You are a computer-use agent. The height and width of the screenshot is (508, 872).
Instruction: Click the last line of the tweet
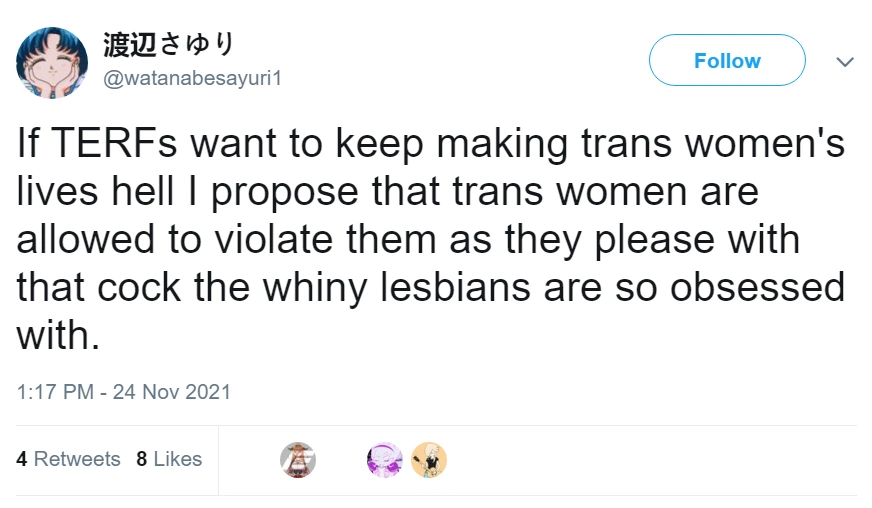[59, 335]
